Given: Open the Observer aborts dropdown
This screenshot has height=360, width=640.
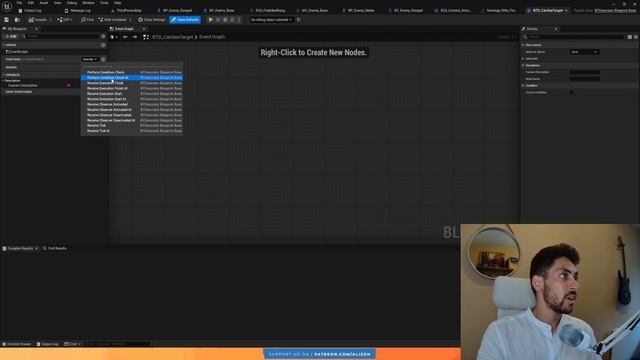Looking at the screenshot, I should pos(584,52).
